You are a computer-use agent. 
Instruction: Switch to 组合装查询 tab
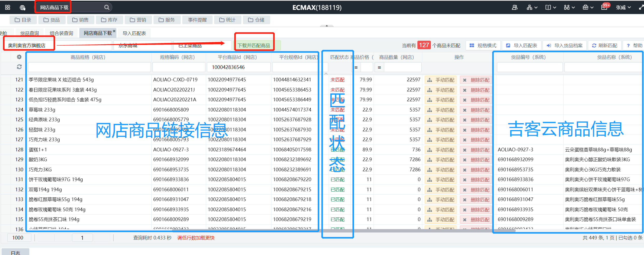[x=61, y=33]
